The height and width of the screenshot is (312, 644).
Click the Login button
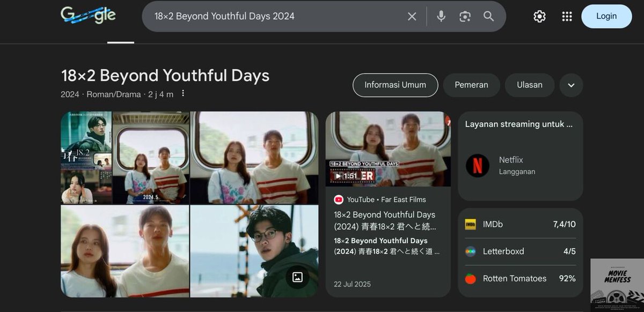click(x=606, y=16)
